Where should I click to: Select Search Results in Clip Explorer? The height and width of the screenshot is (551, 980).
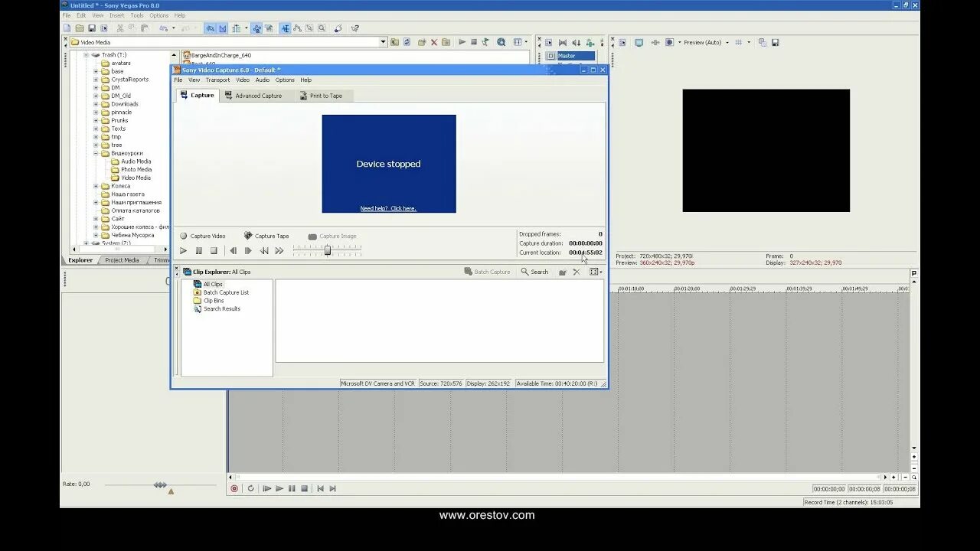point(217,309)
